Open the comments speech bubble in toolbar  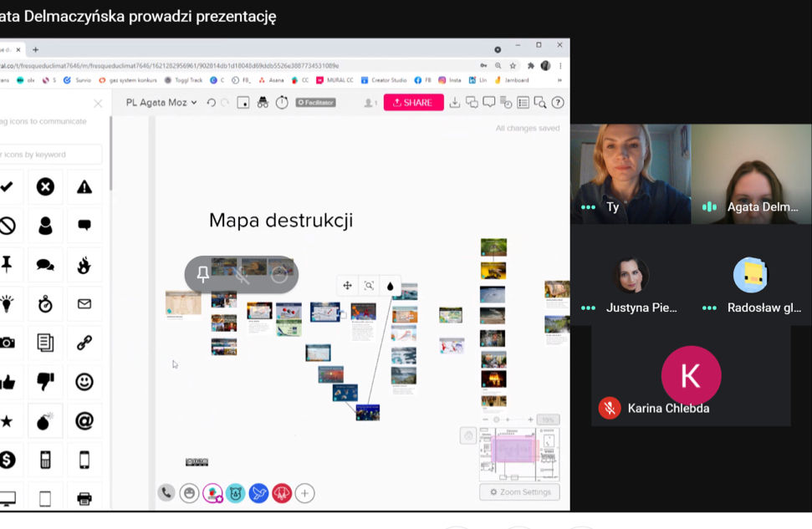pos(489,102)
